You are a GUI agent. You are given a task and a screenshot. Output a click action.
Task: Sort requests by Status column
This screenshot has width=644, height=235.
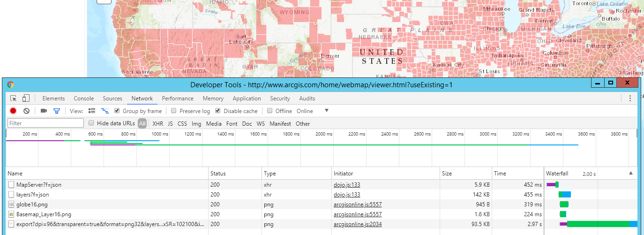[x=235, y=174]
